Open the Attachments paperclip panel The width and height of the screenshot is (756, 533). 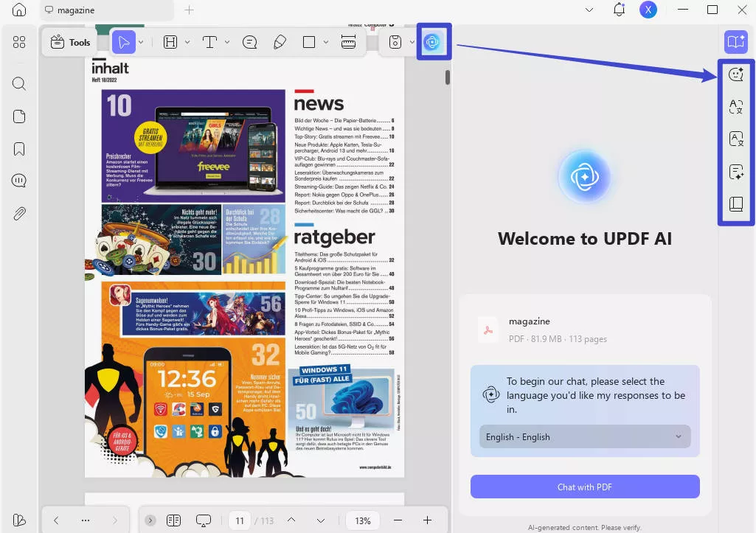[19, 214]
